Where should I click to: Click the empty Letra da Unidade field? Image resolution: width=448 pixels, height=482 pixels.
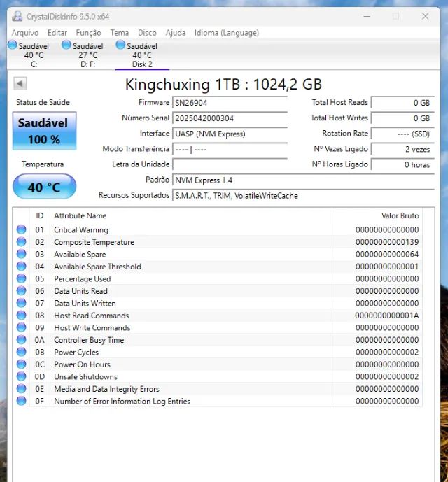pos(230,164)
